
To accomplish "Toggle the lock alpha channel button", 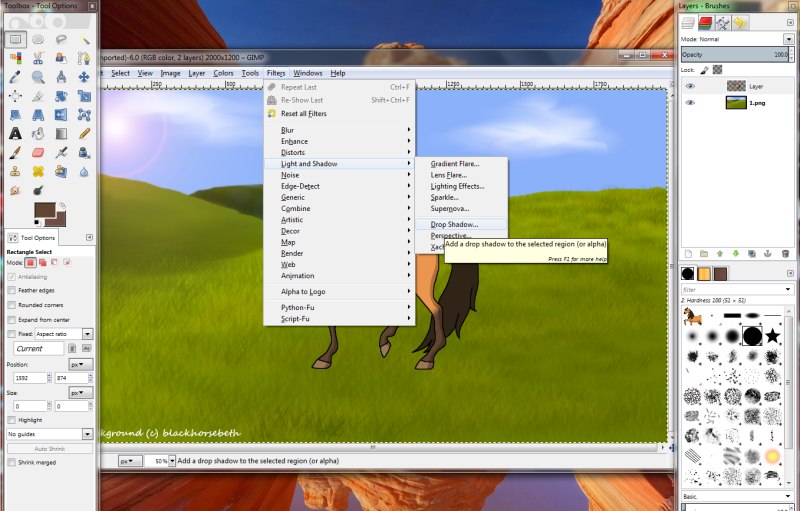I will 717,70.
